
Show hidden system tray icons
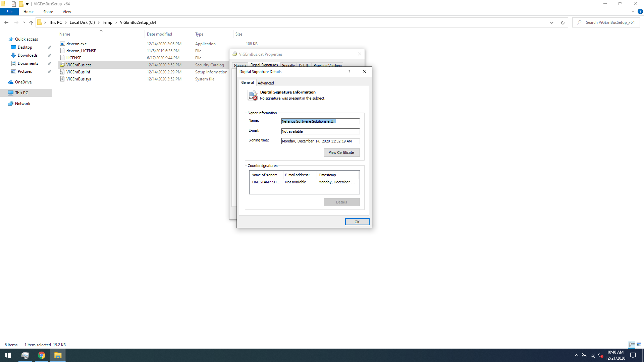[576, 355]
